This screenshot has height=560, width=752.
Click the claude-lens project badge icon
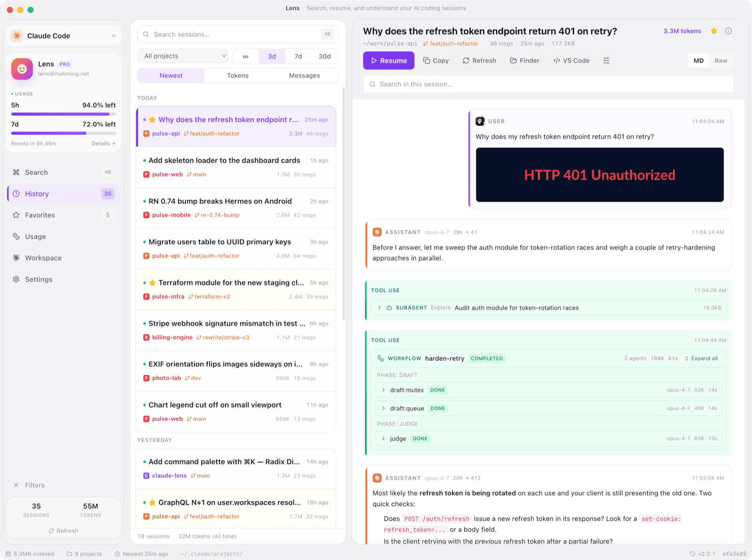click(147, 476)
